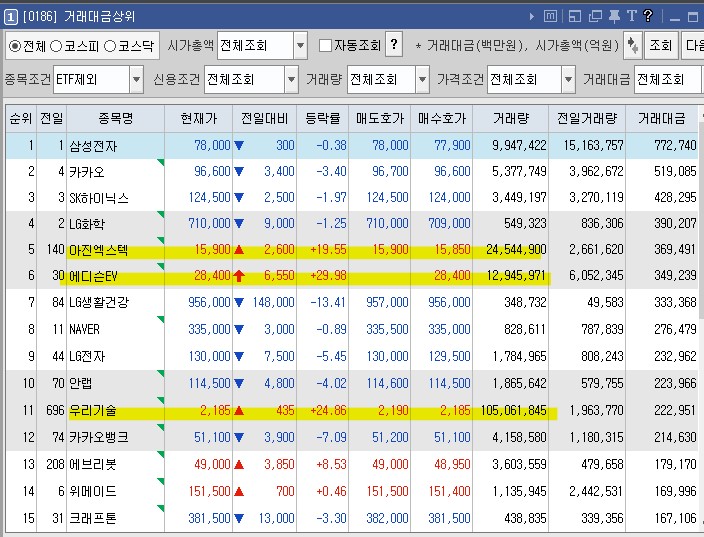Click LG생활건강 current price 956,000
Screen dimensions: 704x537
click(209, 302)
